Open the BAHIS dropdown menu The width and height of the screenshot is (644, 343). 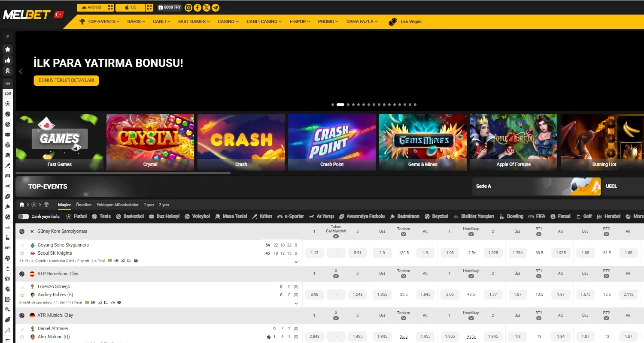[x=136, y=21]
